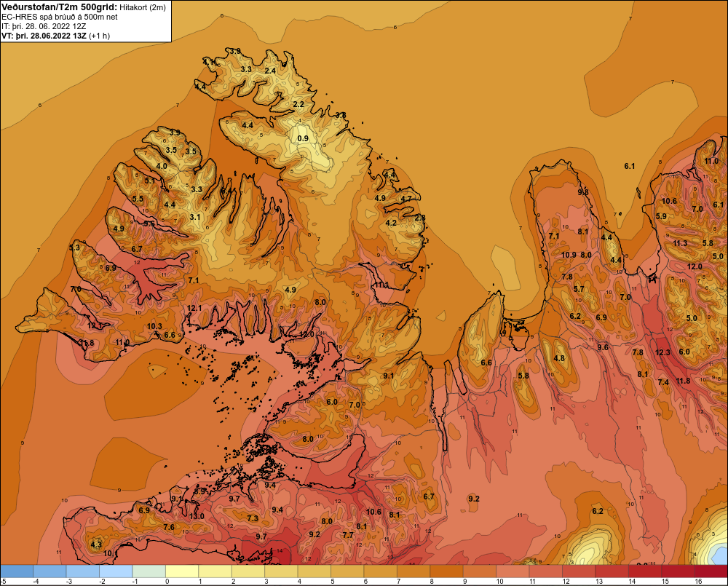Click the 2.4 temperature reading
This screenshot has width=728, height=586.
[270, 71]
